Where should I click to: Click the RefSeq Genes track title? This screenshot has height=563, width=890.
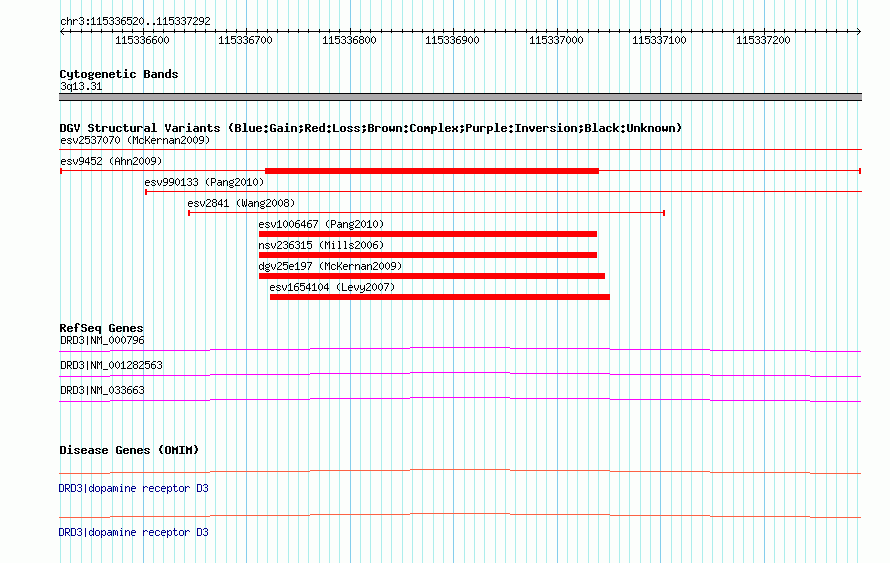pos(101,327)
